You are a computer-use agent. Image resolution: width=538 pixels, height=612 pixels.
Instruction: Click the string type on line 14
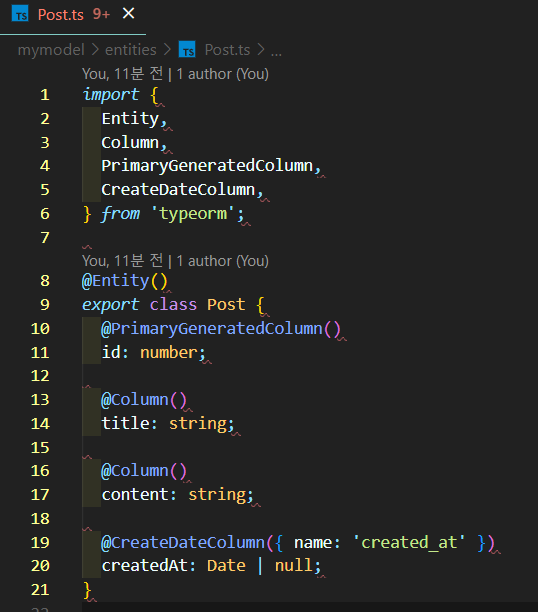(x=198, y=424)
